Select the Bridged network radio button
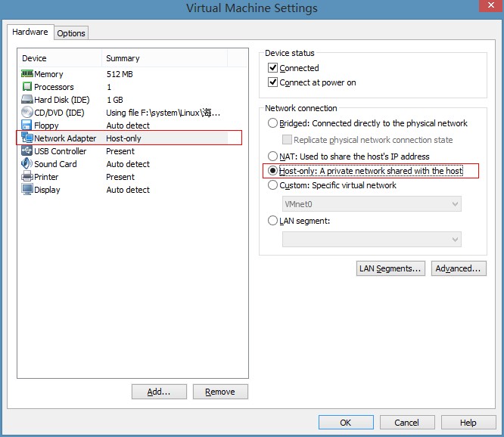This screenshot has width=504, height=437. point(273,123)
